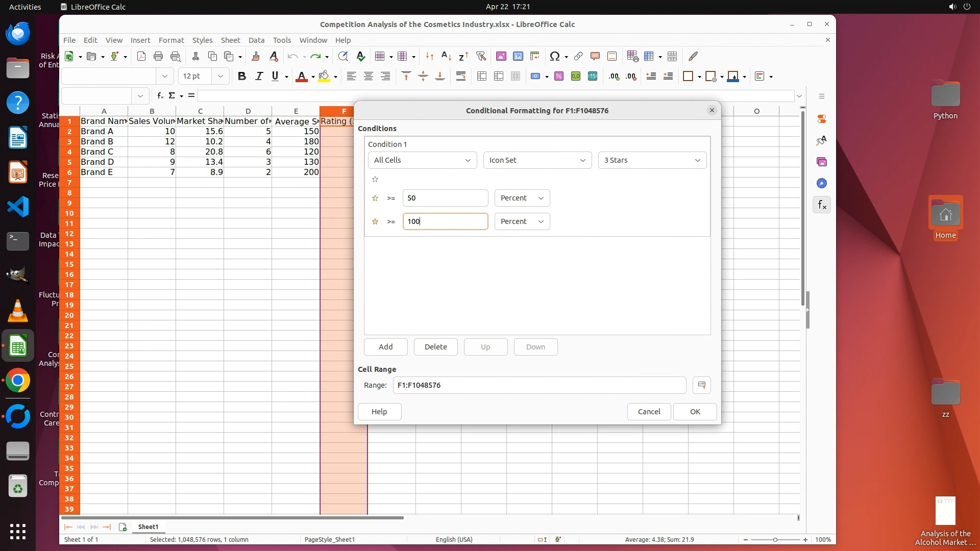Click the Export as PDF icon
Viewport: 980px width, 551px height.
tap(141, 57)
